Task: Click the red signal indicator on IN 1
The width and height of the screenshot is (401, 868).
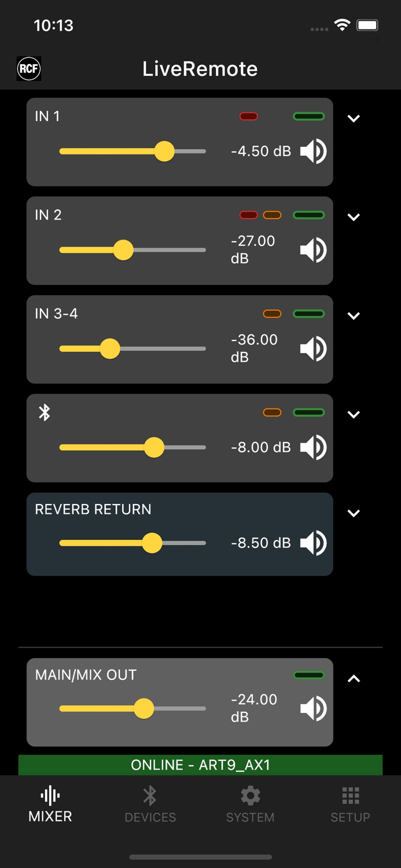Action: [x=249, y=116]
